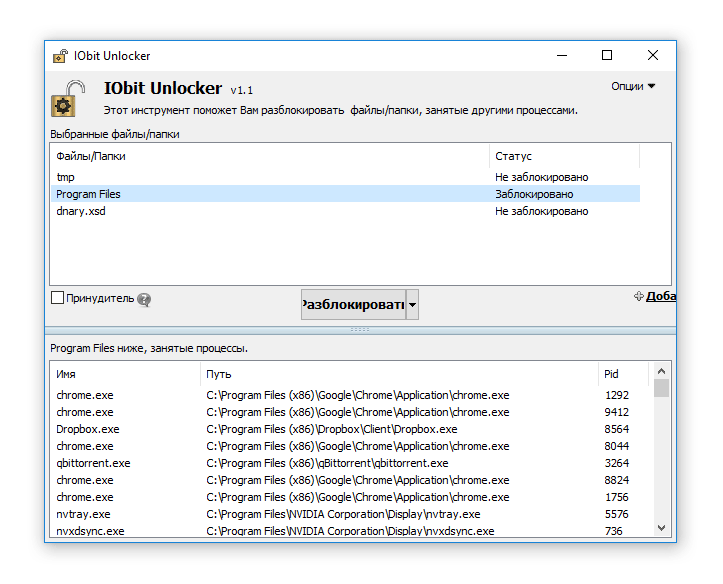Select chrome.exe process with Pid 8824
Image resolution: width=723 pixels, height=584 pixels.
[x=352, y=480]
